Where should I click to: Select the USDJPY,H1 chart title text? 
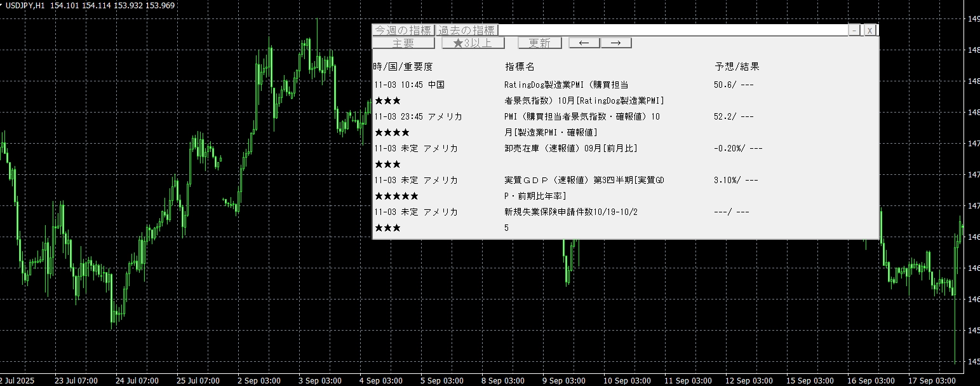pyautogui.click(x=25, y=6)
